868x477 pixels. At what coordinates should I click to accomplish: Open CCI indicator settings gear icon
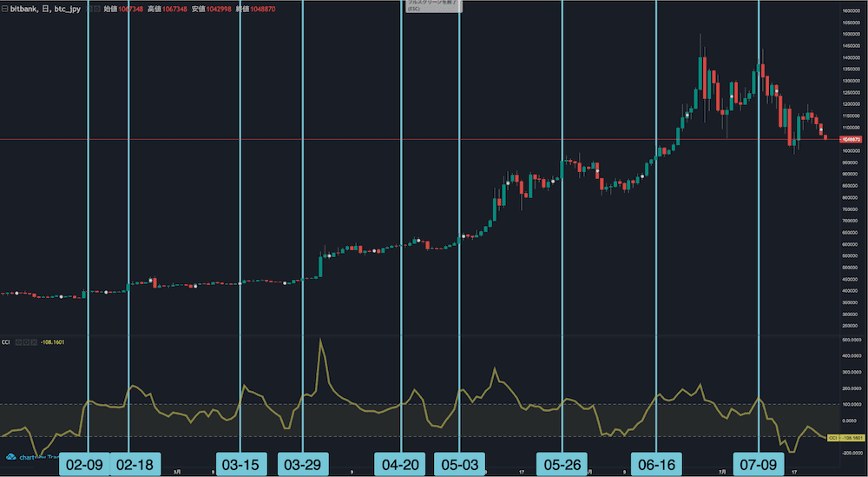[x=28, y=341]
